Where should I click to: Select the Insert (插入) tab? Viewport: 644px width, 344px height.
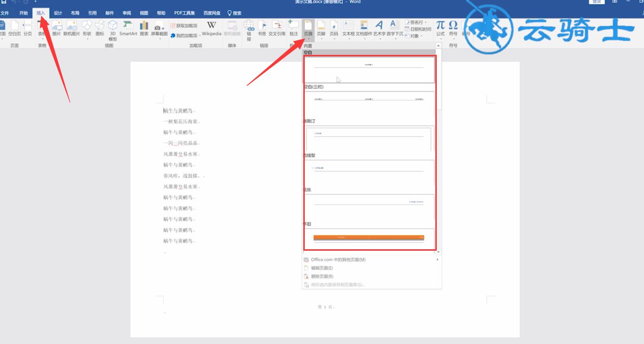41,13
